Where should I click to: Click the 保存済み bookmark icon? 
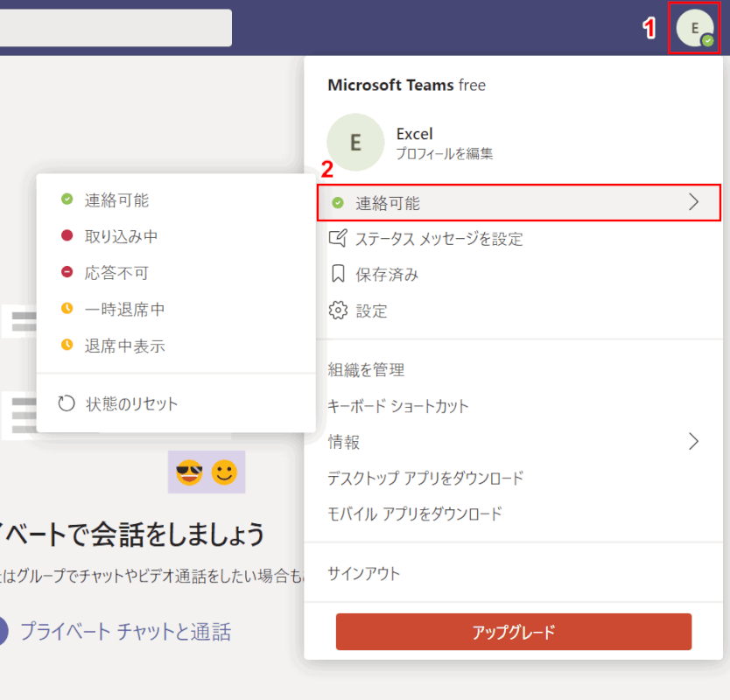pos(339,274)
